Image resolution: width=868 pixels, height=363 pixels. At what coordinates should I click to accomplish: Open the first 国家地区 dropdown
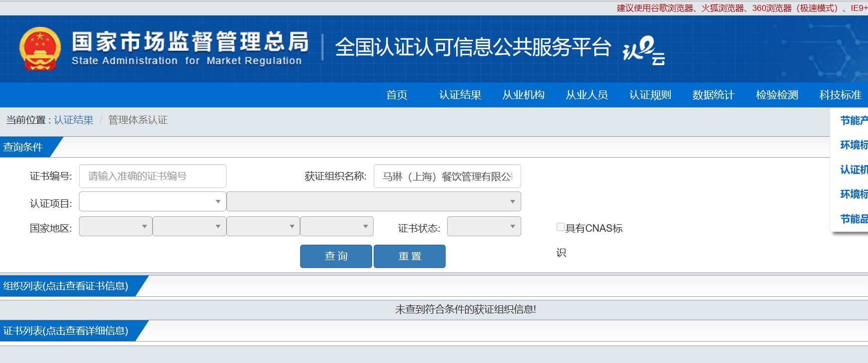pyautogui.click(x=116, y=226)
